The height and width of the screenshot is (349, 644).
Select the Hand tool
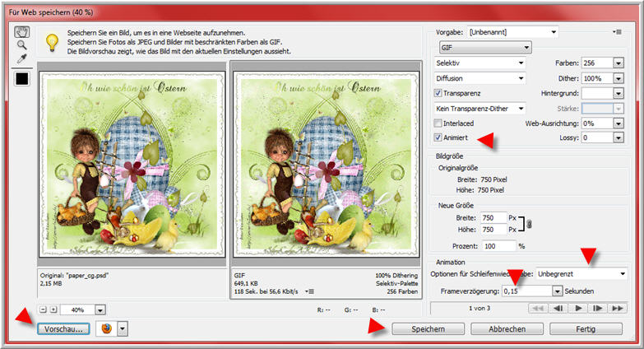point(21,31)
